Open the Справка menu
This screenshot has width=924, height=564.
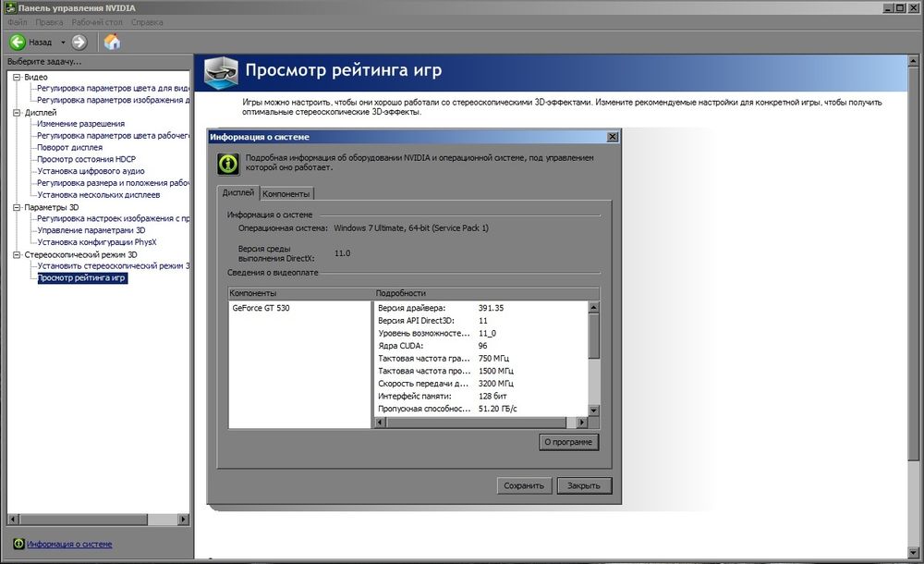click(x=147, y=22)
